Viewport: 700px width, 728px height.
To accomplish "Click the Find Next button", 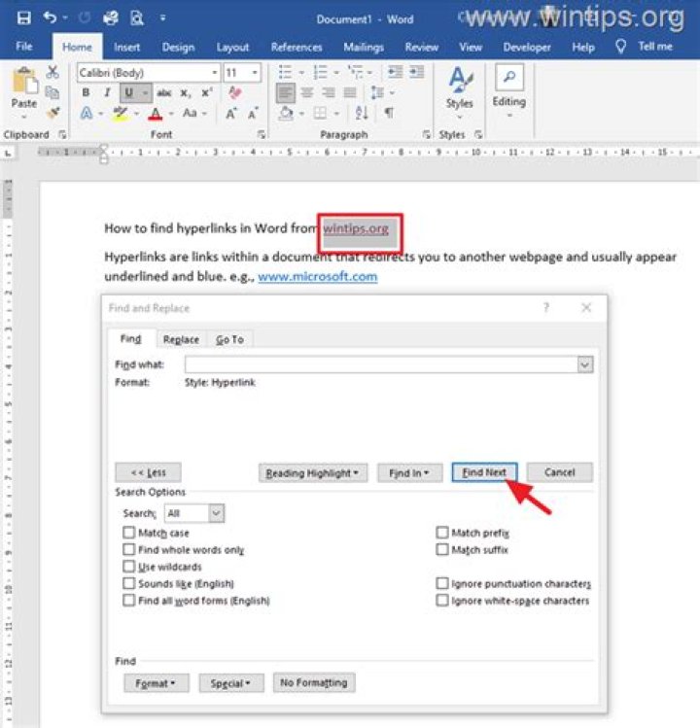I will [x=484, y=472].
